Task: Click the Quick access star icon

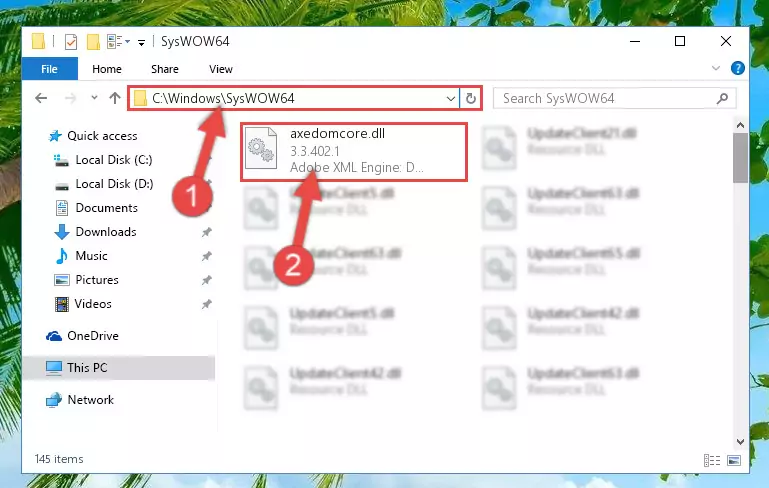Action: (x=55, y=136)
